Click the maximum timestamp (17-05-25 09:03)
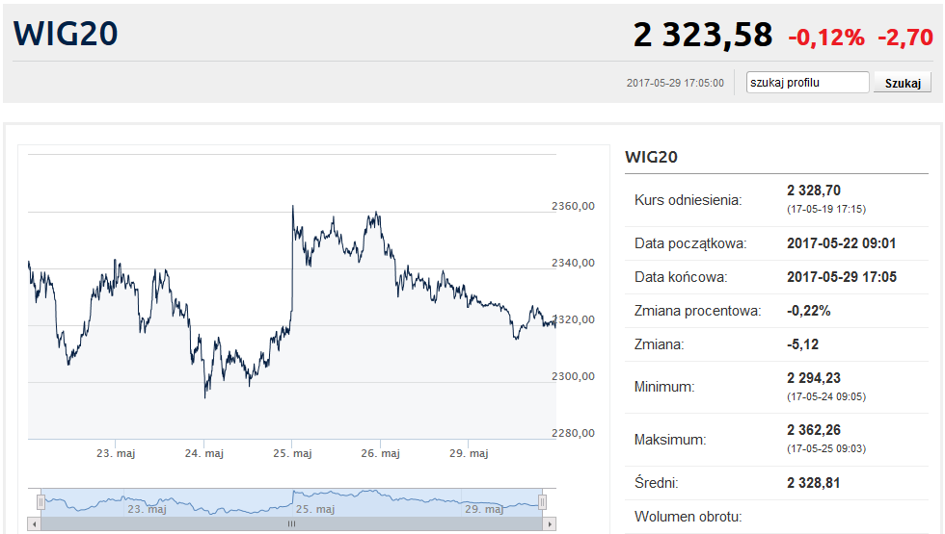This screenshot has width=945, height=534. 826,448
